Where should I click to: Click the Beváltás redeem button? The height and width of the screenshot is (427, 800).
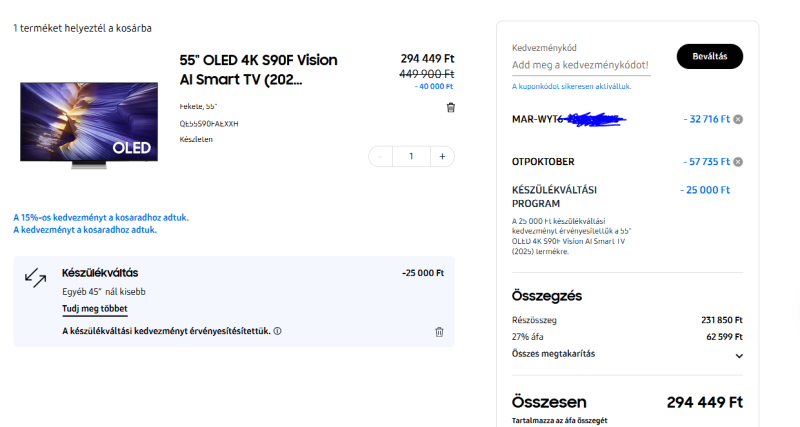coord(710,57)
